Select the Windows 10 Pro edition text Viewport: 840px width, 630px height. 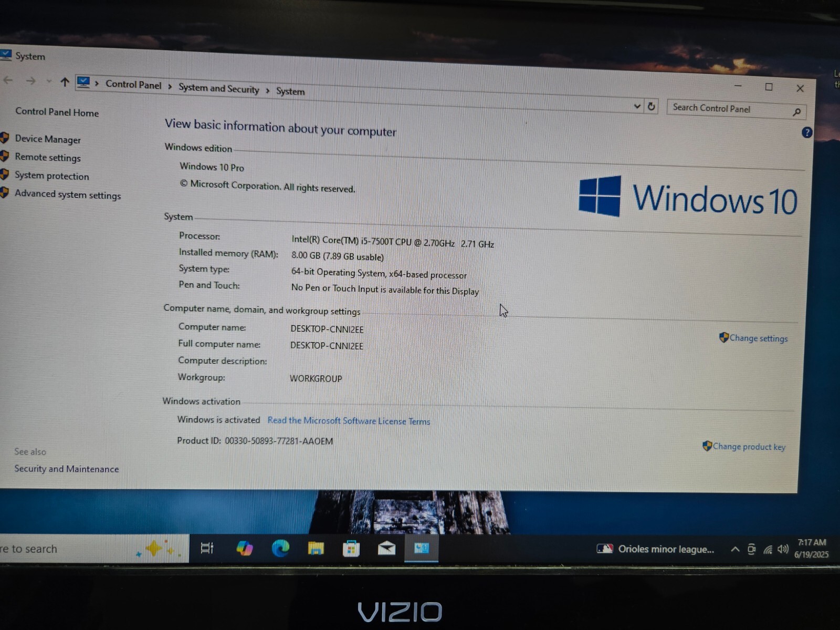(212, 167)
